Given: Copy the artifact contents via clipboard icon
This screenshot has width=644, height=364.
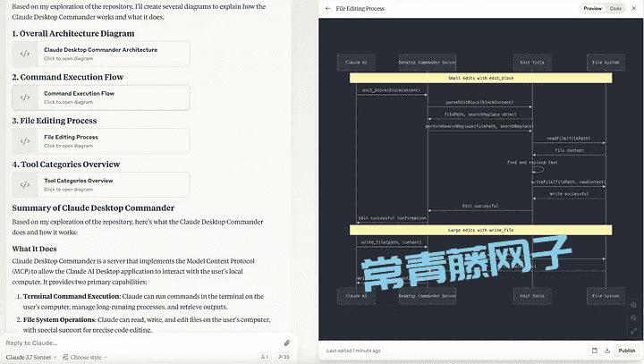Looking at the screenshot, I should point(594,351).
